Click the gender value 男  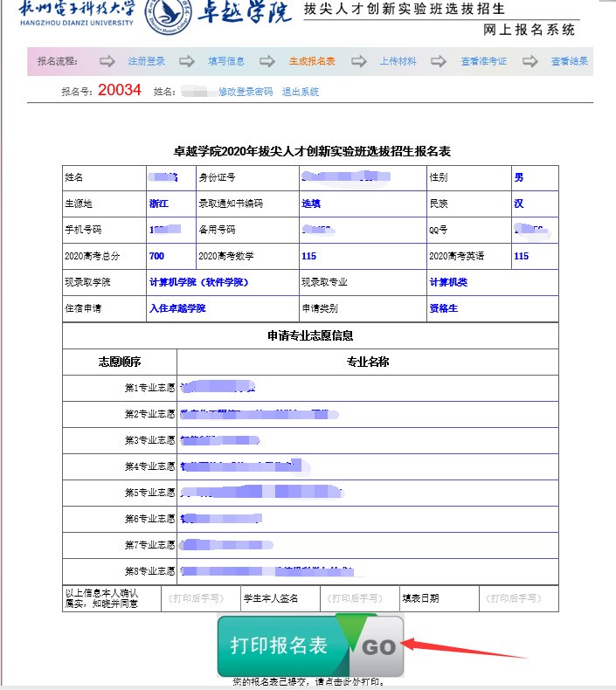tap(519, 177)
